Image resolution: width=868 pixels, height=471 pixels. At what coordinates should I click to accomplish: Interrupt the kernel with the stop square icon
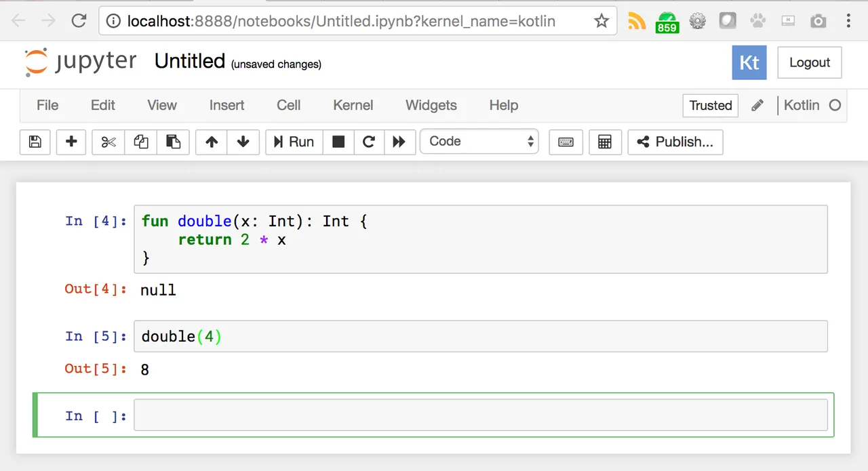tap(338, 142)
